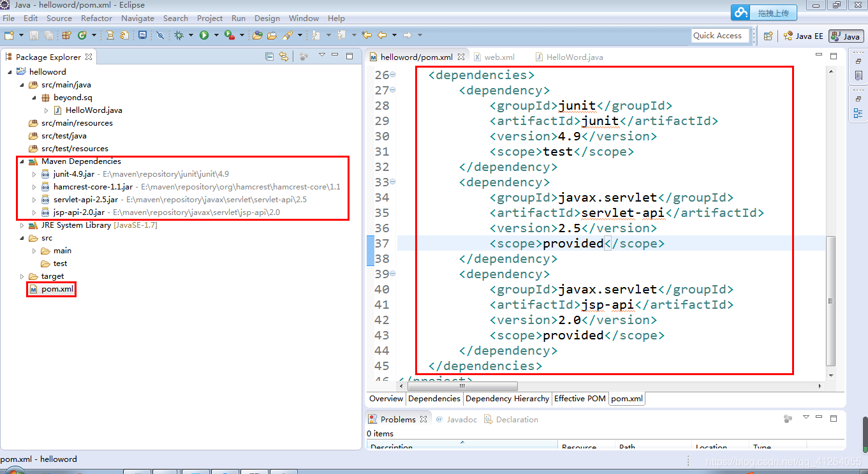The width and height of the screenshot is (868, 474).
Task: Fold the dependencies element at line 26
Action: [393, 75]
